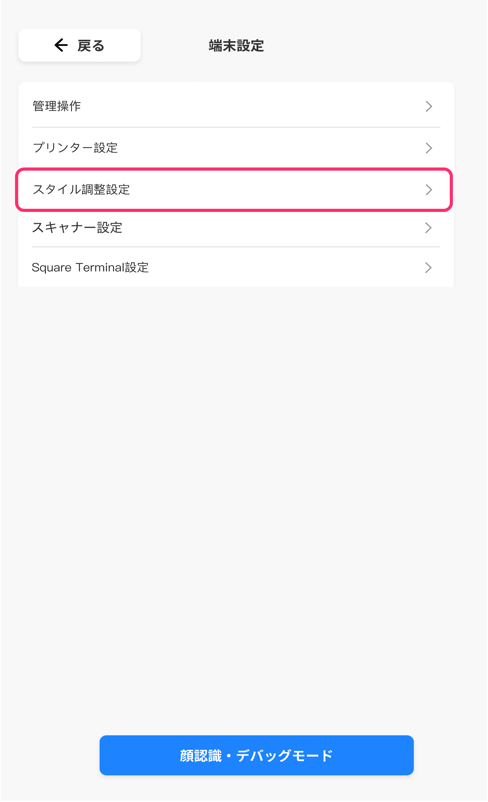The height and width of the screenshot is (802, 488).
Task: Tap the chevron icon beside Square Terminal設定
Action: [429, 268]
